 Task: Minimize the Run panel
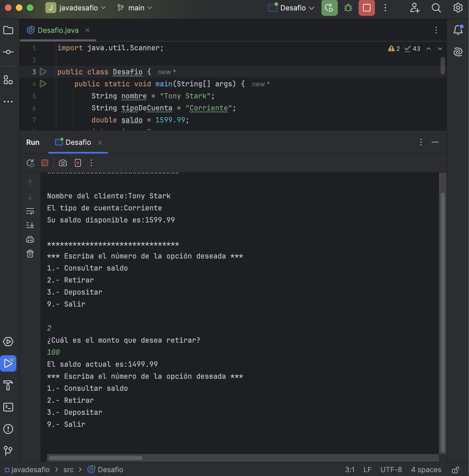click(x=435, y=142)
